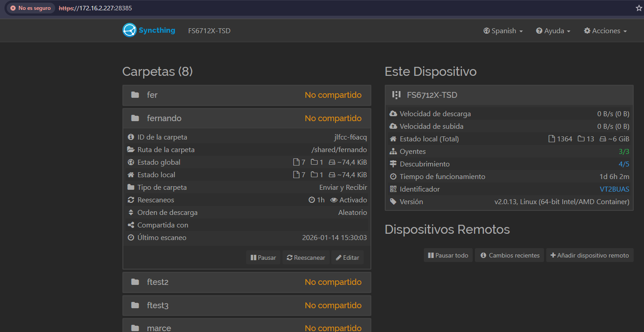Click the Versión tag icon
This screenshot has width=644, height=332.
click(x=393, y=202)
